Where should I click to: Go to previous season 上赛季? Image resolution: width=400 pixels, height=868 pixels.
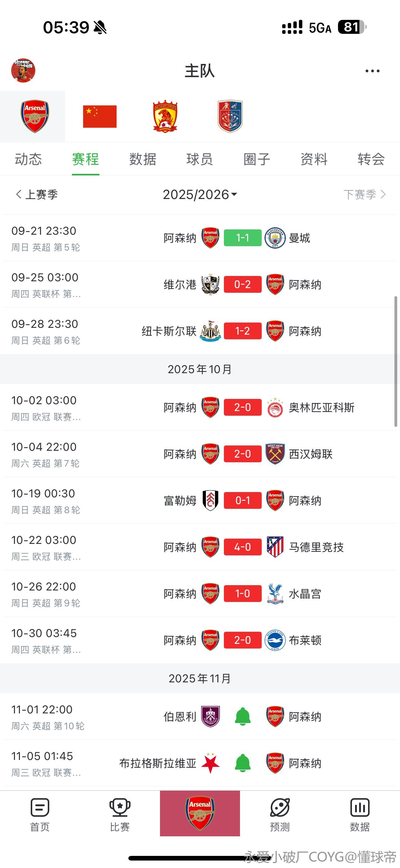pyautogui.click(x=37, y=194)
